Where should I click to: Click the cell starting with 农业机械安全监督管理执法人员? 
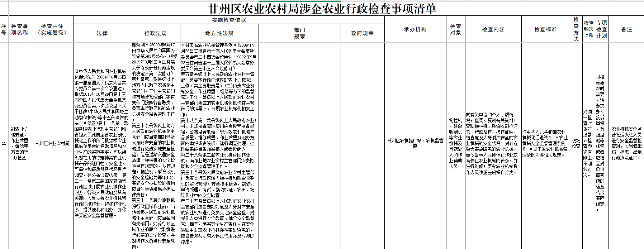click(626, 143)
